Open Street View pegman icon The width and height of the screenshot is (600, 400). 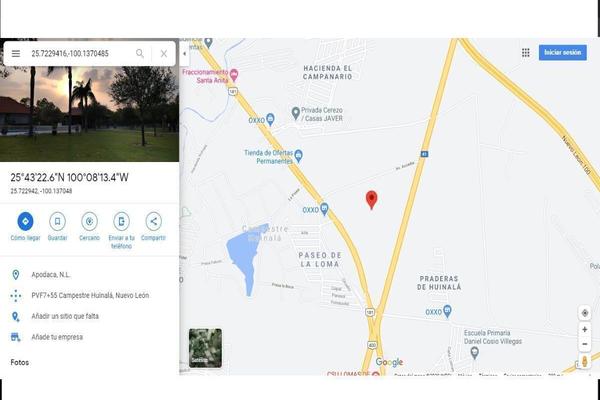pyautogui.click(x=585, y=361)
